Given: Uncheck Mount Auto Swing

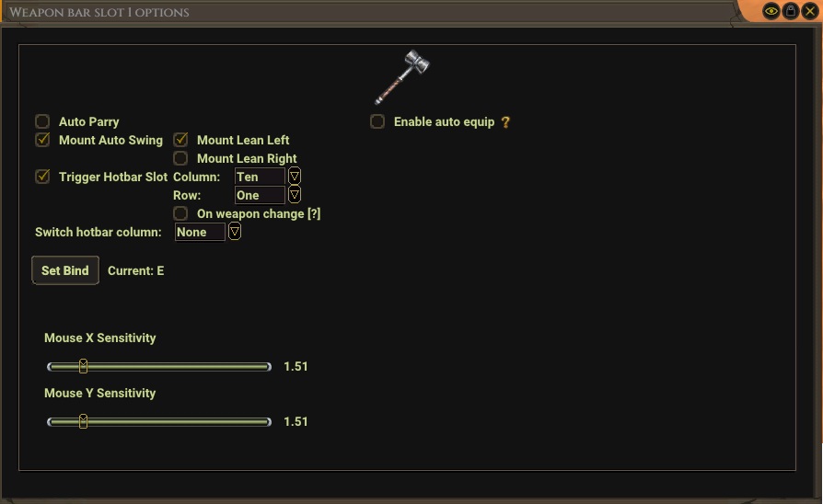Looking at the screenshot, I should pyautogui.click(x=42, y=140).
